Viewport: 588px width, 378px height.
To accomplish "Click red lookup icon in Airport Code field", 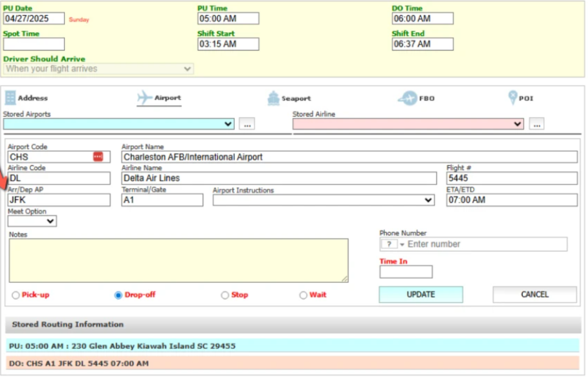I will [98, 157].
